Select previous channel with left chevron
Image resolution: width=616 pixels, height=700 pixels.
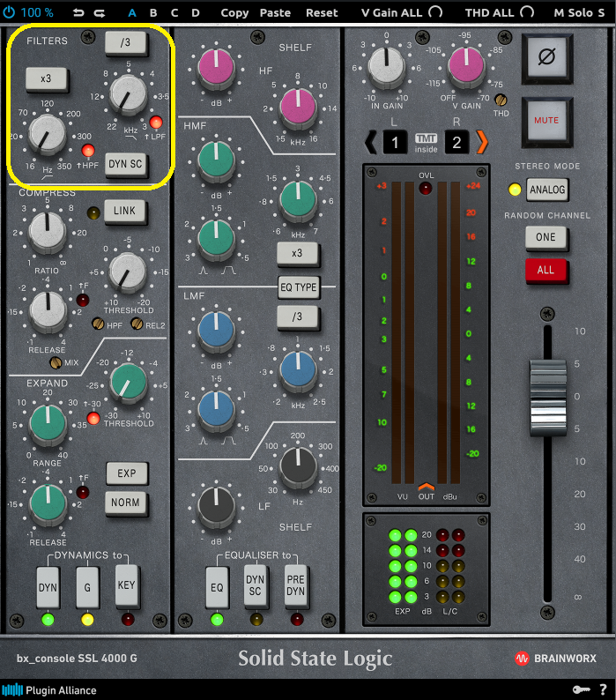[x=370, y=143]
